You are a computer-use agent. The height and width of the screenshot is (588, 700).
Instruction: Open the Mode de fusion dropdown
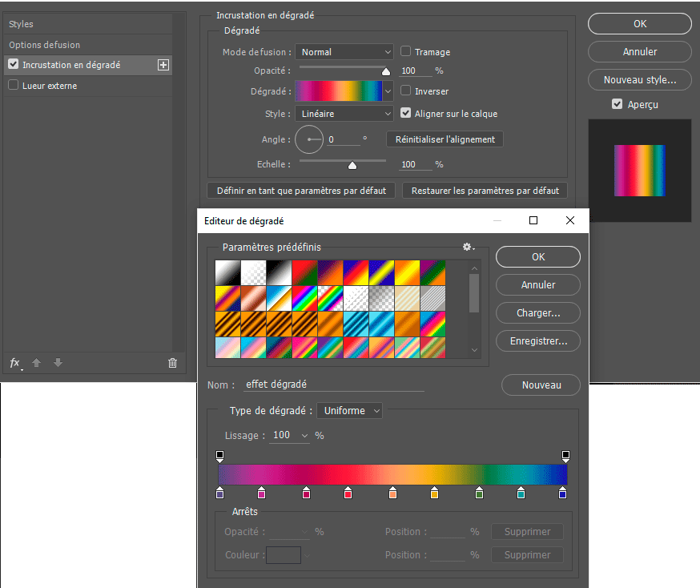344,52
